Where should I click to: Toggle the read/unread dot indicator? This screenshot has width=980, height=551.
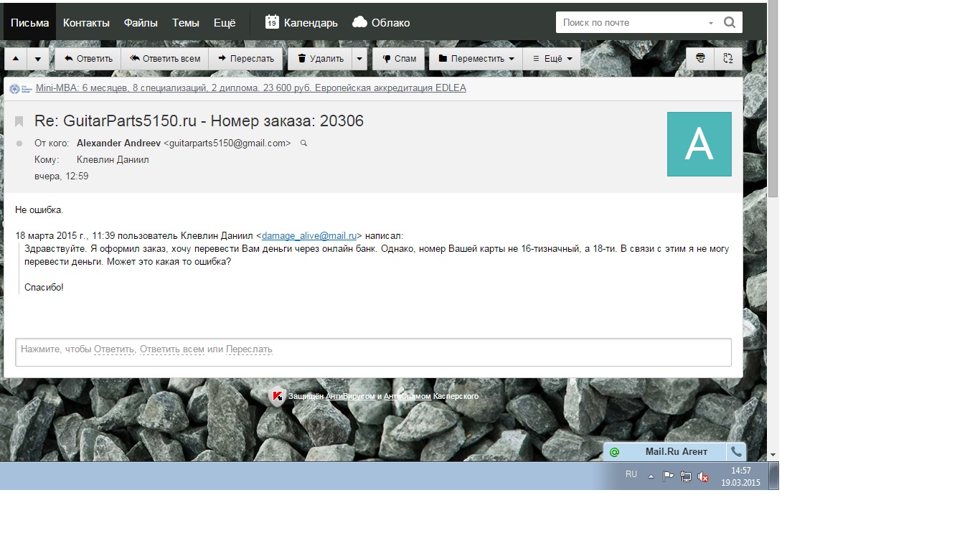click(19, 143)
